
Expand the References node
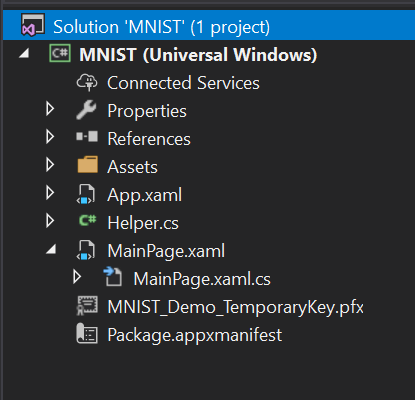pos(50,137)
